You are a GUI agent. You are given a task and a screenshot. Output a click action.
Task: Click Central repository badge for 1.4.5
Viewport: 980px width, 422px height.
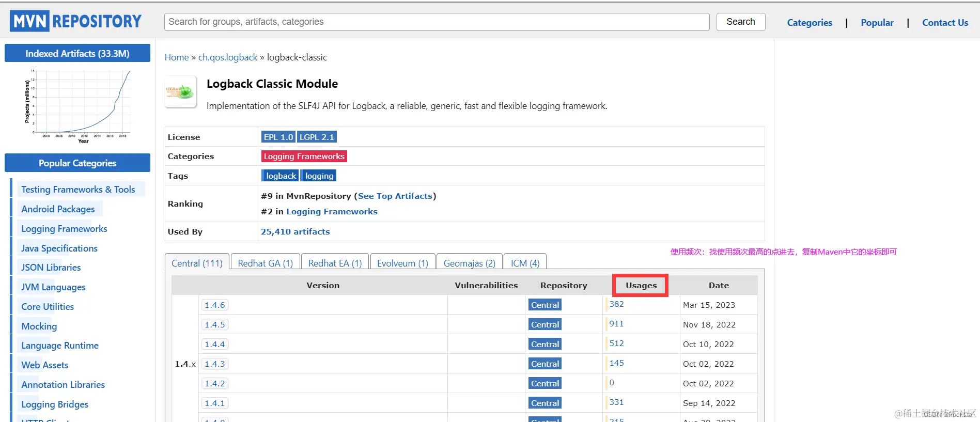point(545,324)
